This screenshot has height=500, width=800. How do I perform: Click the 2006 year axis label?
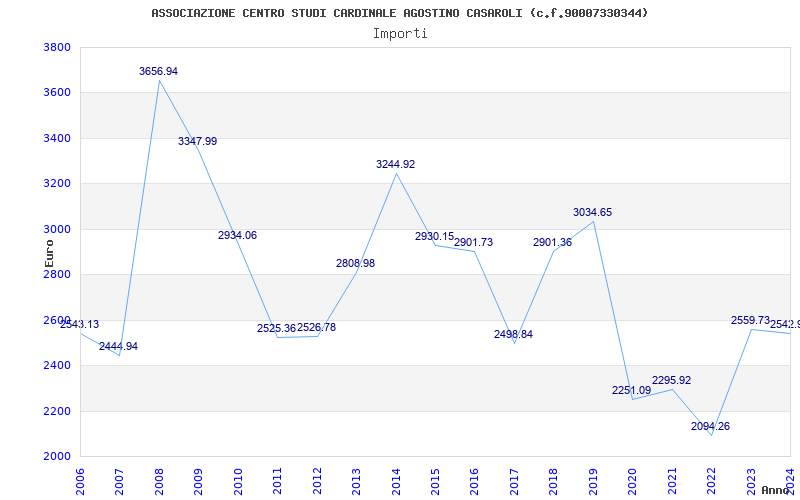(80, 482)
